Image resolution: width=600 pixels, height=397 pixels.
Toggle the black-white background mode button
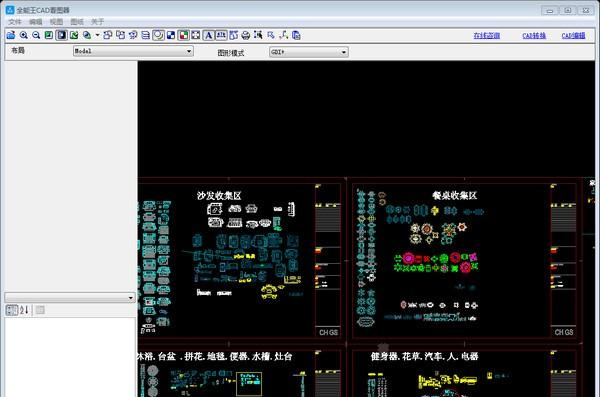(x=61, y=35)
